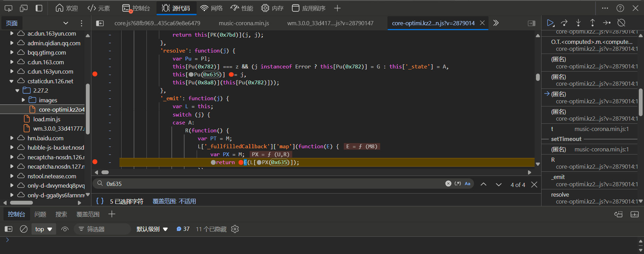
Task: Select load.min.js in file tree
Action: (47, 119)
